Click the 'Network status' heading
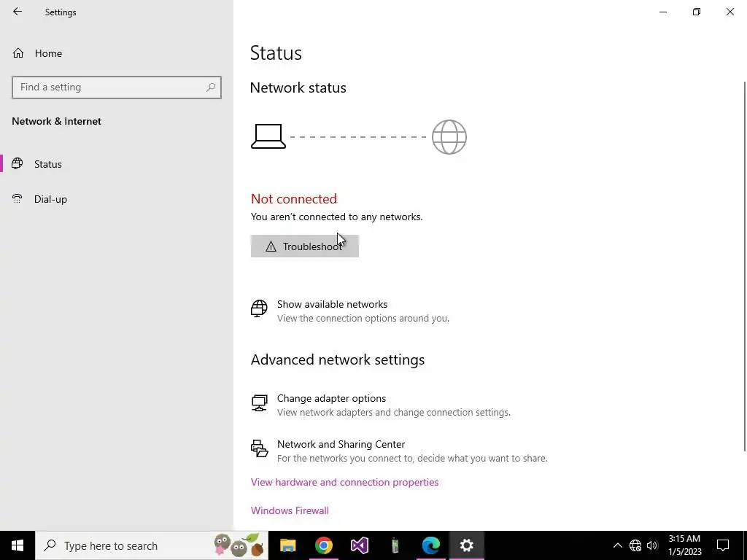 point(298,87)
